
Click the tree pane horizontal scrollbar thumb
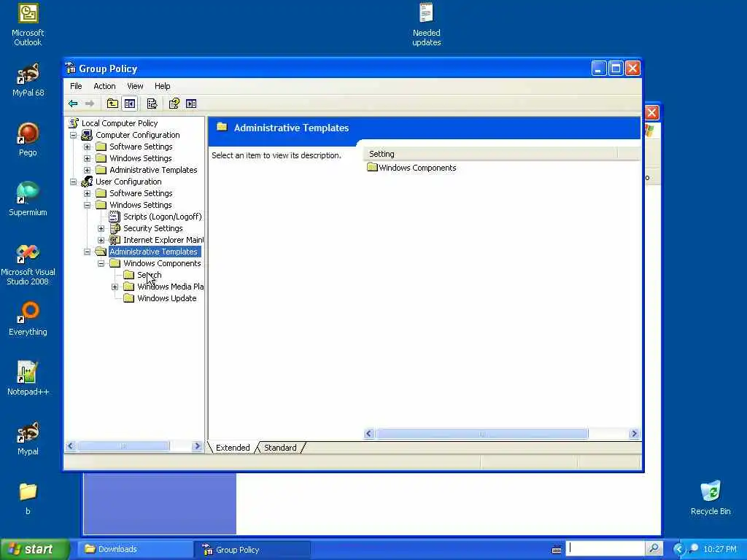123,446
